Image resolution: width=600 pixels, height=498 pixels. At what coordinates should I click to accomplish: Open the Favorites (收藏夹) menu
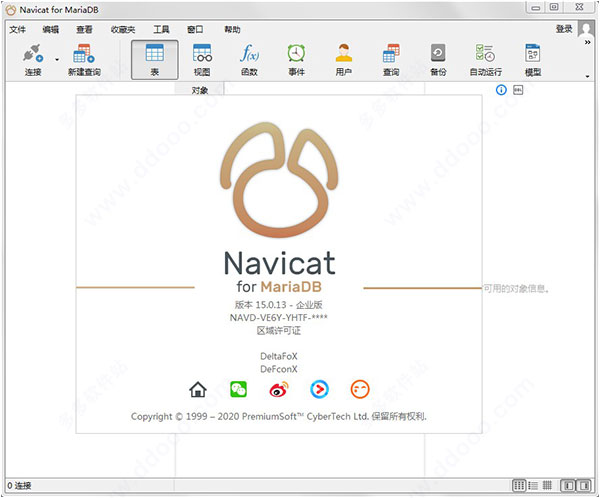tap(123, 29)
